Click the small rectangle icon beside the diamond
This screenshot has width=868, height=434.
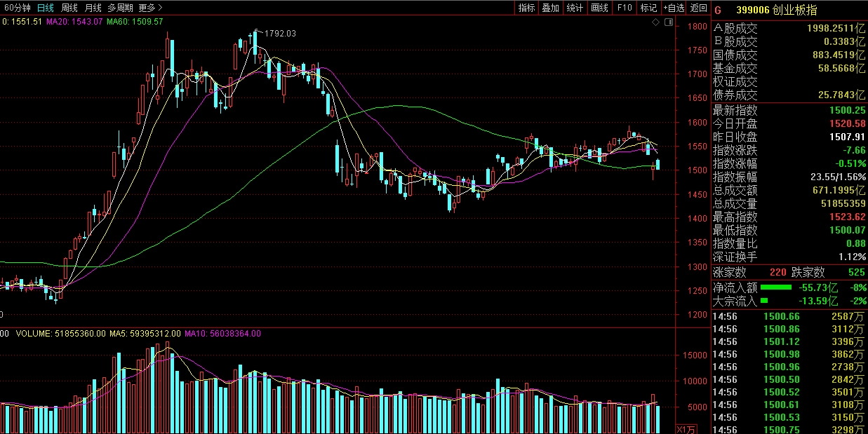tap(668, 22)
